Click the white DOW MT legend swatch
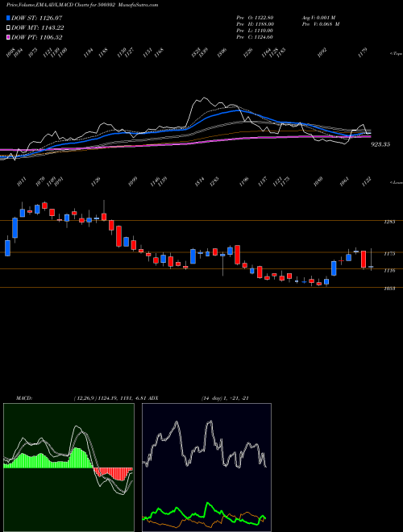 [8, 28]
